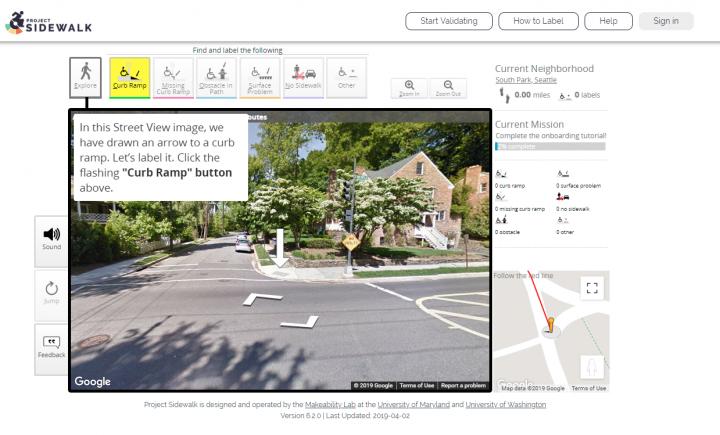Image resolution: width=720 pixels, height=435 pixels.
Task: Click the Zoom Out magnifier button
Action: click(448, 88)
